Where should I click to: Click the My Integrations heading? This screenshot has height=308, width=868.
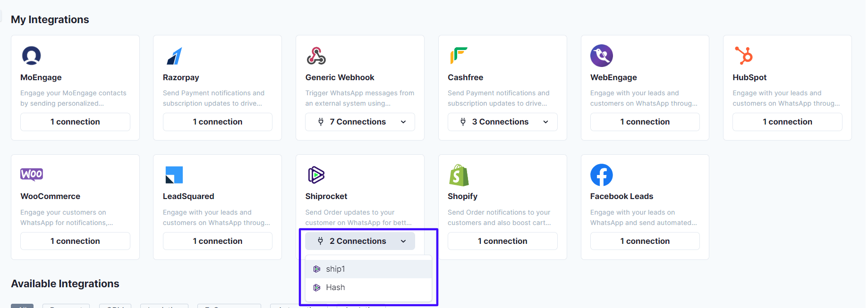pyautogui.click(x=50, y=19)
